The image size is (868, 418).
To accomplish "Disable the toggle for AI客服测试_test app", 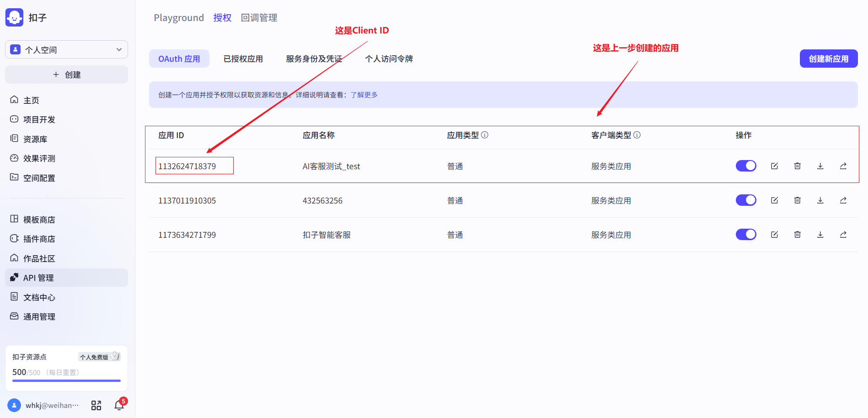I will click(745, 166).
